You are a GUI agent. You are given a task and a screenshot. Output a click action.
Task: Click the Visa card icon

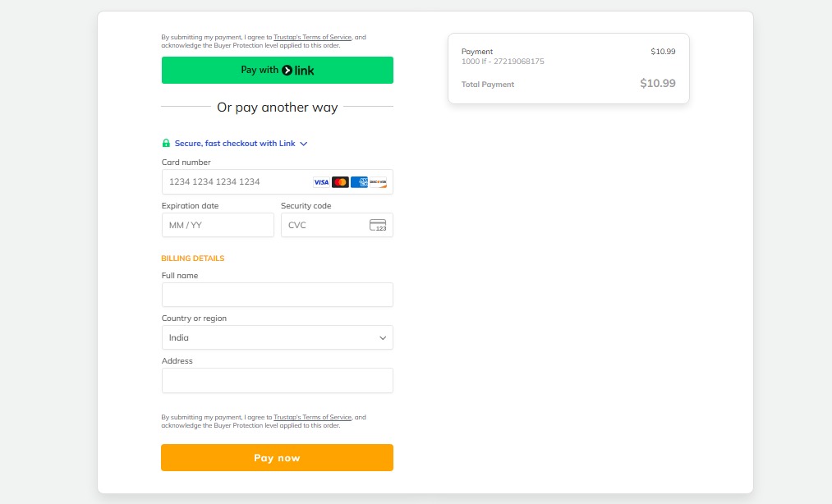pyautogui.click(x=321, y=182)
